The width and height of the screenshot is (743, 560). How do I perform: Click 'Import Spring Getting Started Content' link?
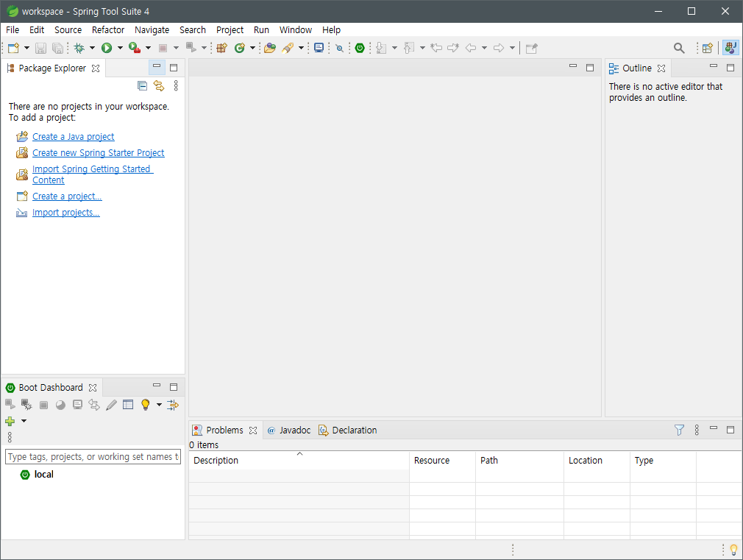coord(93,174)
